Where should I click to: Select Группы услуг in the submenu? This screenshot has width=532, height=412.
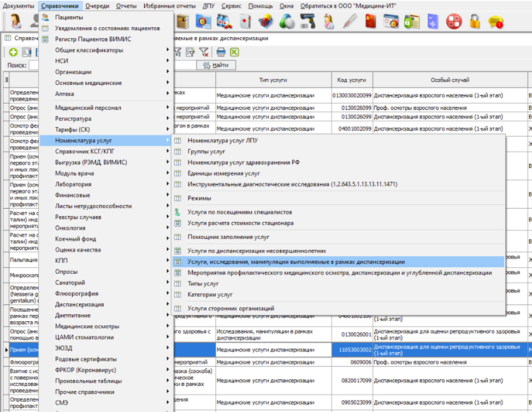[338, 151]
